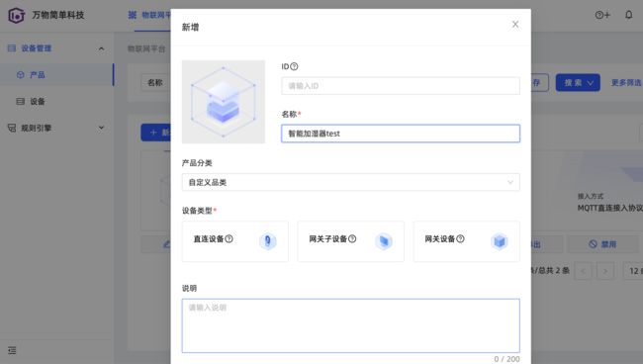643x364 pixels.
Task: Click the product image placeholder thumbnail
Action: [224, 102]
